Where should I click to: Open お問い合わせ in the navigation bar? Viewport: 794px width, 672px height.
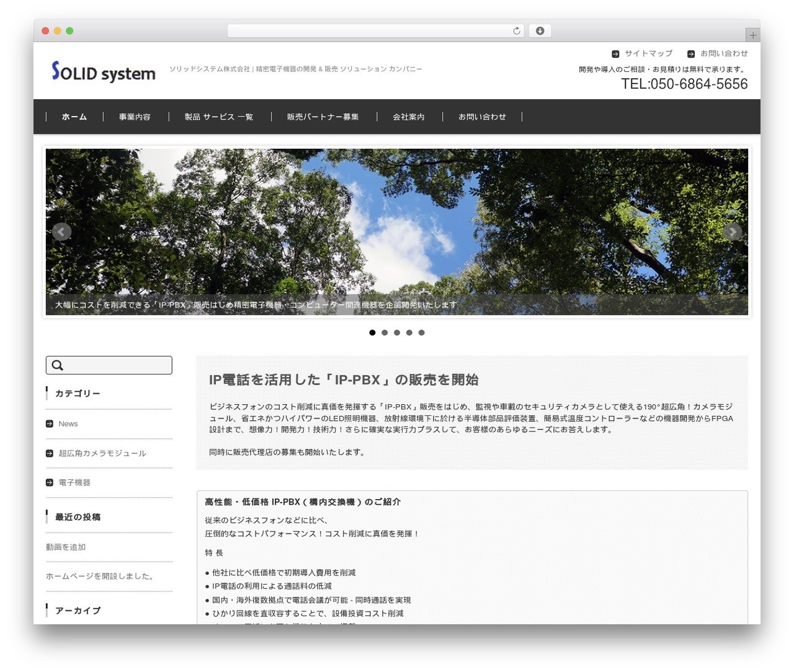(482, 117)
